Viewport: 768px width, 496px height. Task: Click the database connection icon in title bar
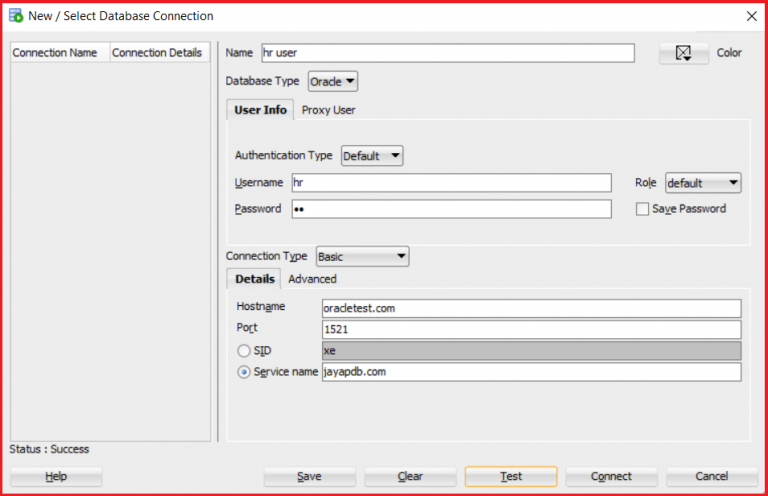tap(16, 16)
